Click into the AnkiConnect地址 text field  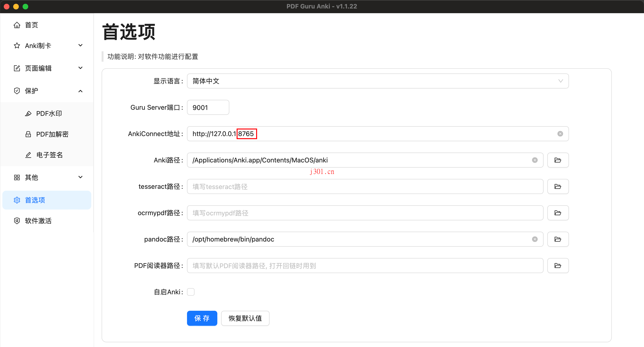378,134
